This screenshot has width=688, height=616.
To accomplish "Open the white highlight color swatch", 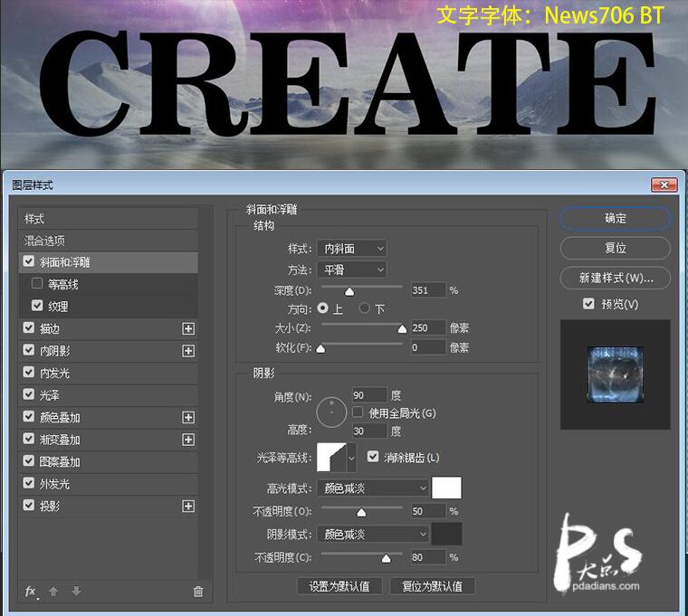I will (x=446, y=488).
